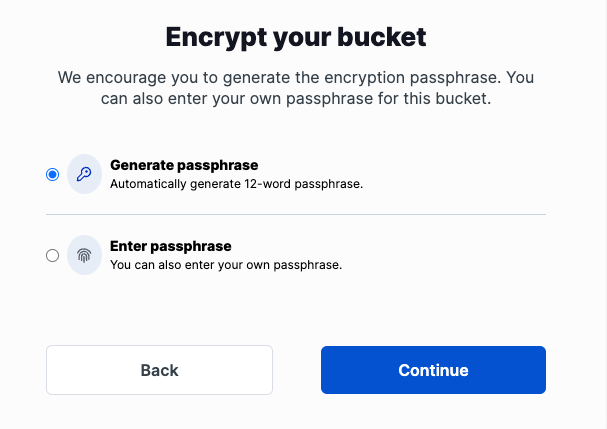Click the fingerprint icon for Enter passphrase
Screen dimensions: 607x429
(x=84, y=255)
